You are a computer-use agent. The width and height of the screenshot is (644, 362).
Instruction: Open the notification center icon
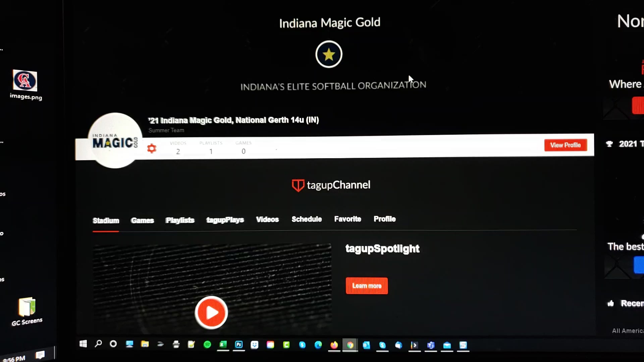pyautogui.click(x=40, y=355)
